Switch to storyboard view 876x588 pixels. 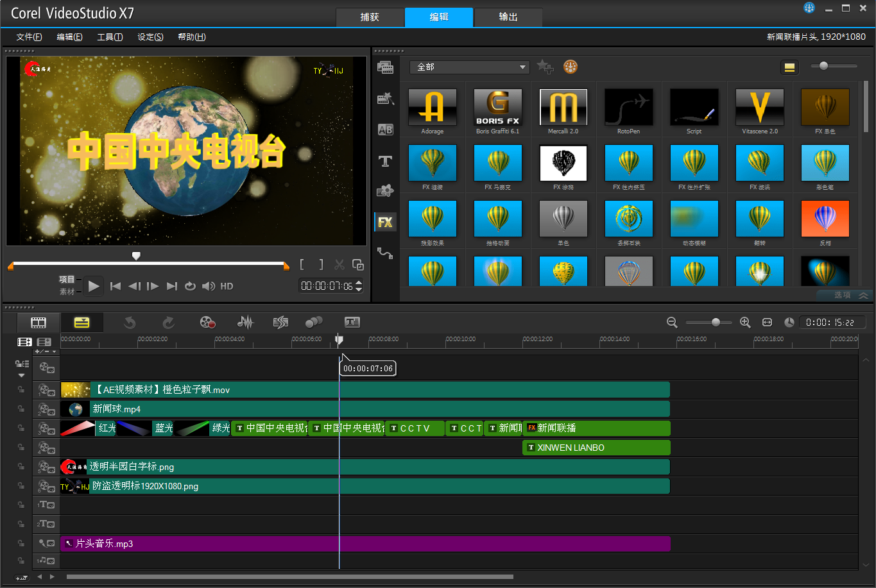[x=39, y=323]
